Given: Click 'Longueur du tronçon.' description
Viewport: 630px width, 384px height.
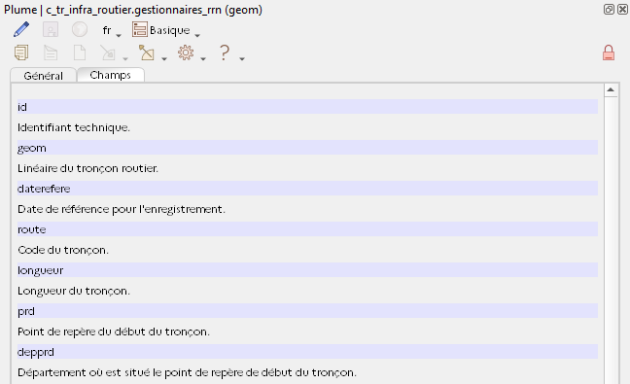Looking at the screenshot, I should [x=74, y=290].
